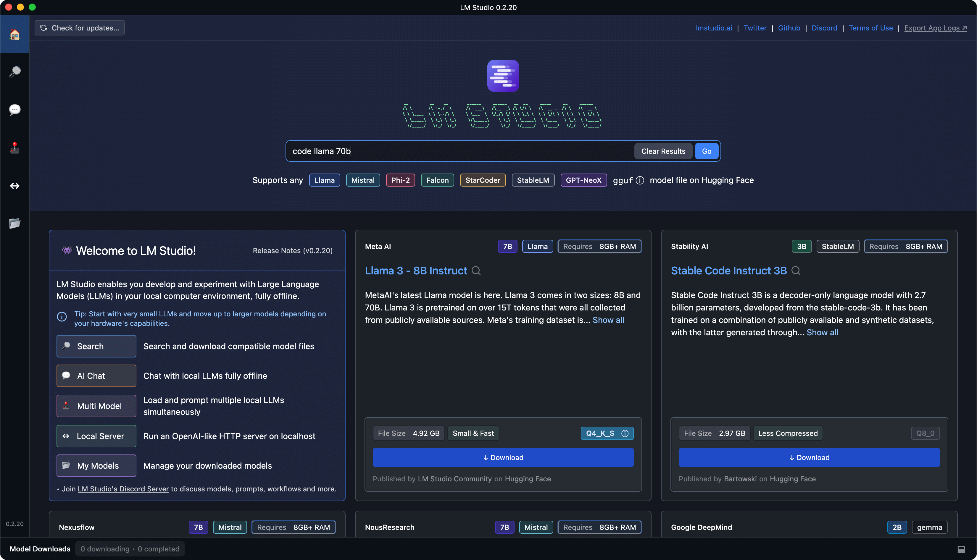Click the Llama 3 - 8B Instruct title
This screenshot has width=977, height=560.
click(x=416, y=271)
